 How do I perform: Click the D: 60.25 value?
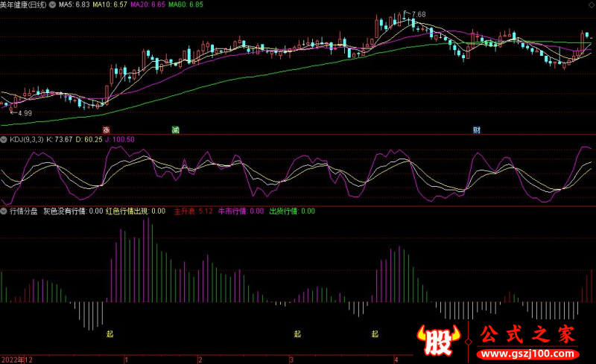click(x=89, y=139)
